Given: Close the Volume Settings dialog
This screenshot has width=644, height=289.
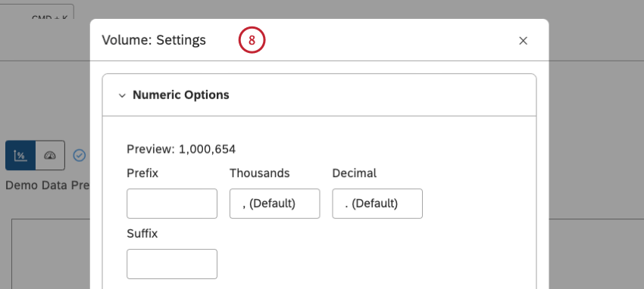Looking at the screenshot, I should pos(523,41).
